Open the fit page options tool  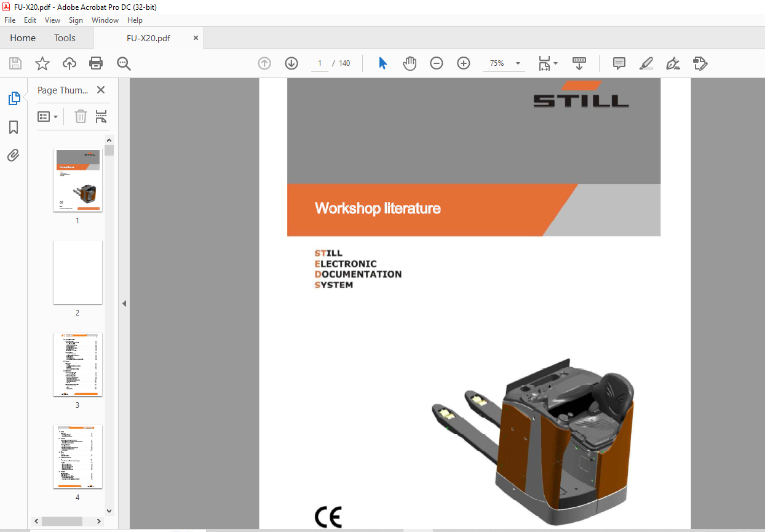pyautogui.click(x=544, y=63)
